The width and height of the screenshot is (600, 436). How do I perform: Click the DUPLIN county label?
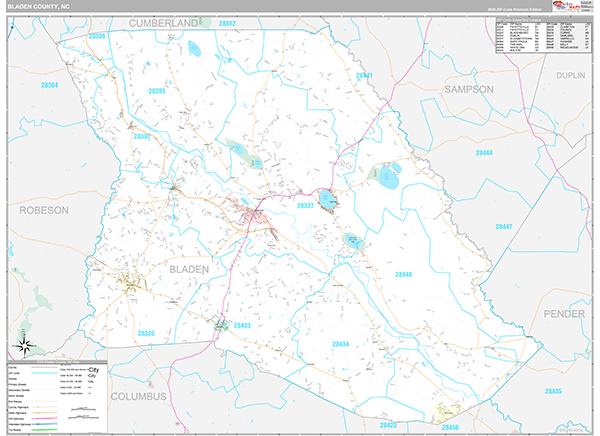[570, 75]
